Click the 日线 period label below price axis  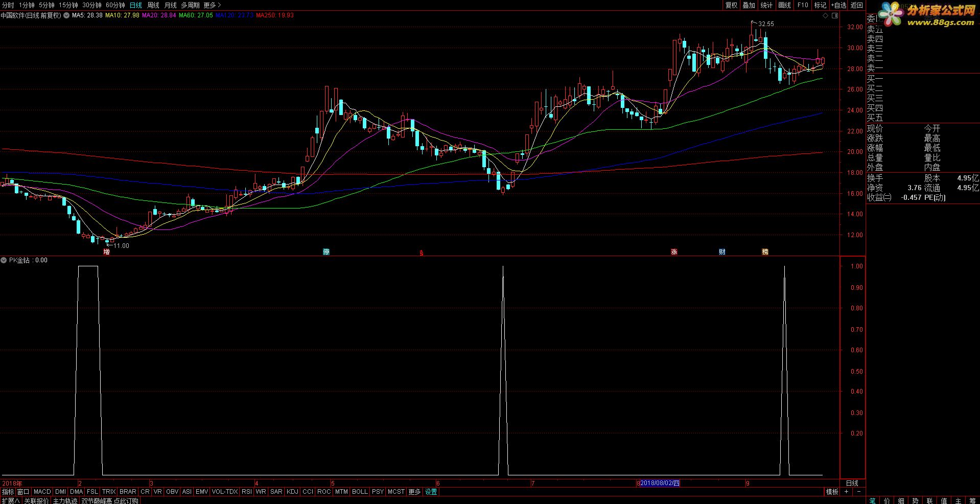point(852,483)
